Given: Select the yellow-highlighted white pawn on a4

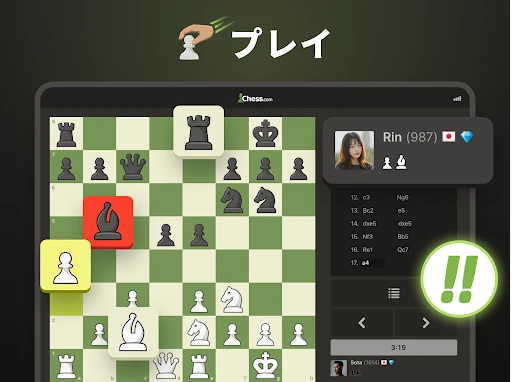Looking at the screenshot, I should (65, 266).
